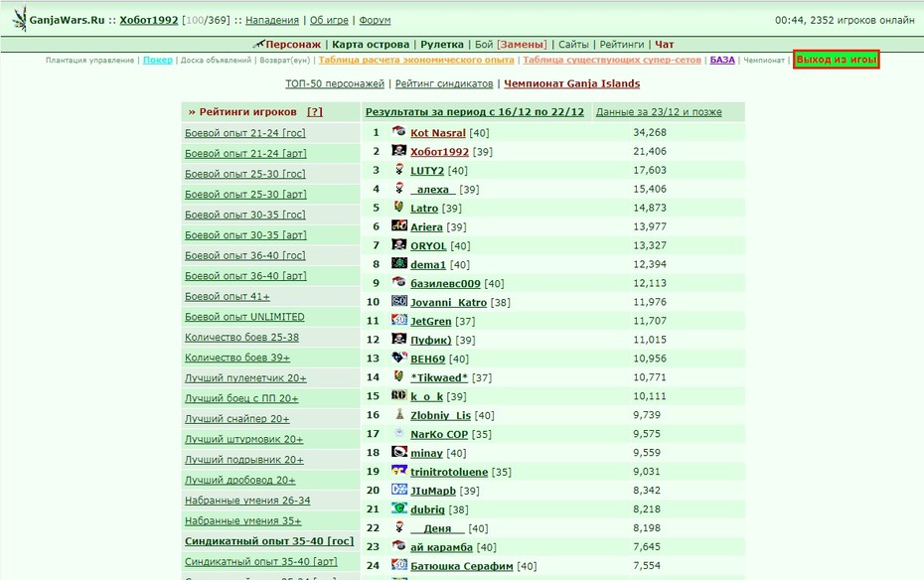Switch to ТОП-50 персонажей tab
This screenshot has width=924, height=580.
[335, 83]
